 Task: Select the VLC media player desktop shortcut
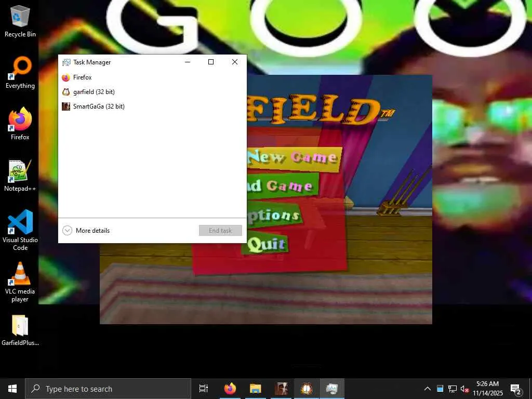coord(20,282)
